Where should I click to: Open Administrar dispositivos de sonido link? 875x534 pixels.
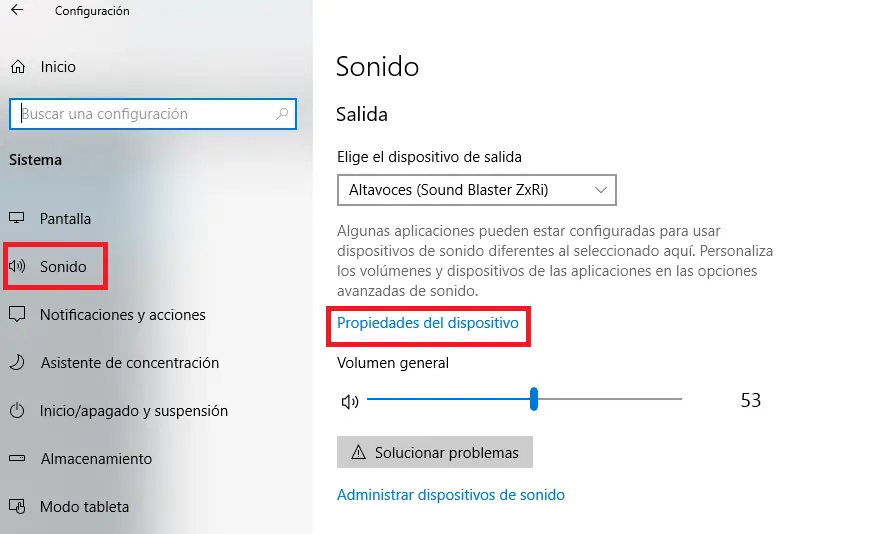451,495
